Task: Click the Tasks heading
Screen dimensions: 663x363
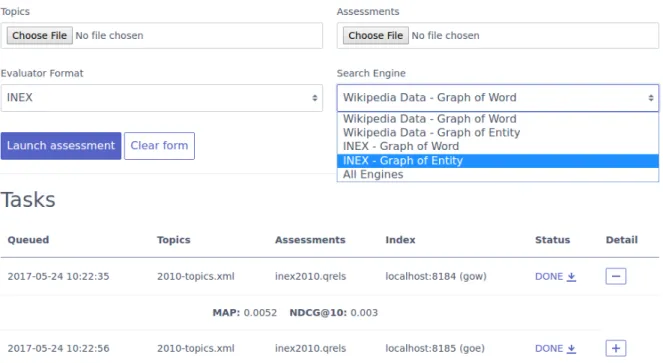Action: click(28, 200)
